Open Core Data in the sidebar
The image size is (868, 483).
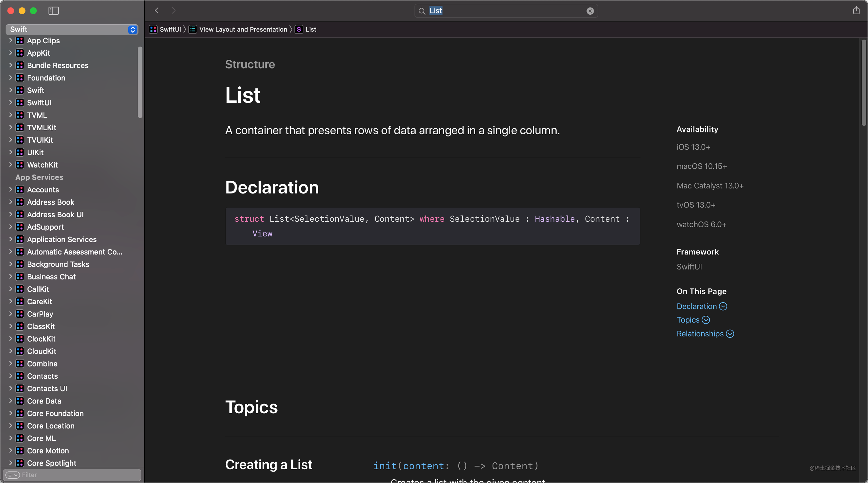[x=44, y=401]
